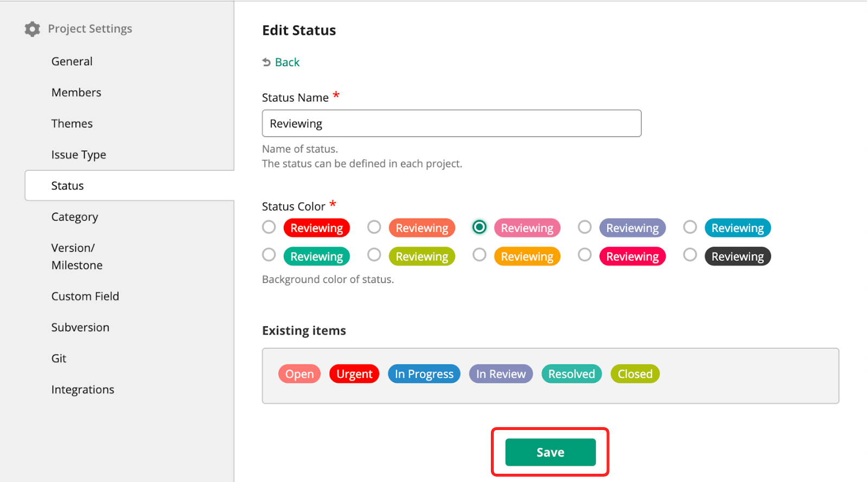The height and width of the screenshot is (482, 868).
Task: Select the red status color radio button
Action: tap(269, 227)
